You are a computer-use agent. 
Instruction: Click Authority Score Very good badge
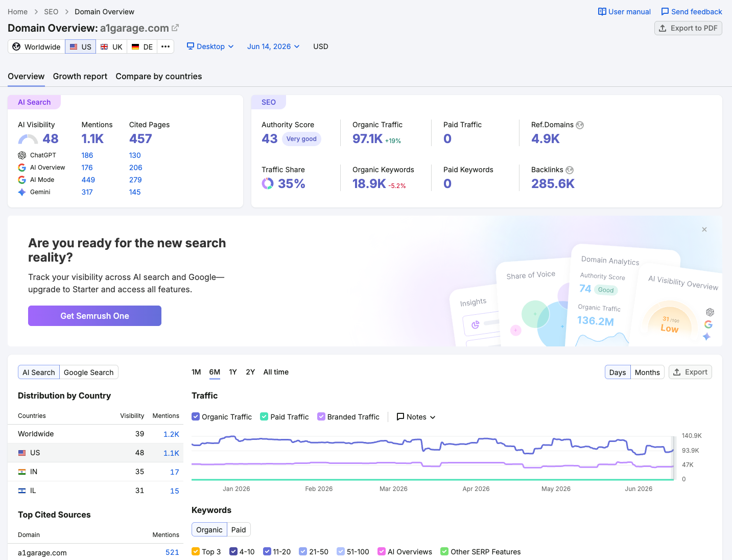click(x=301, y=139)
